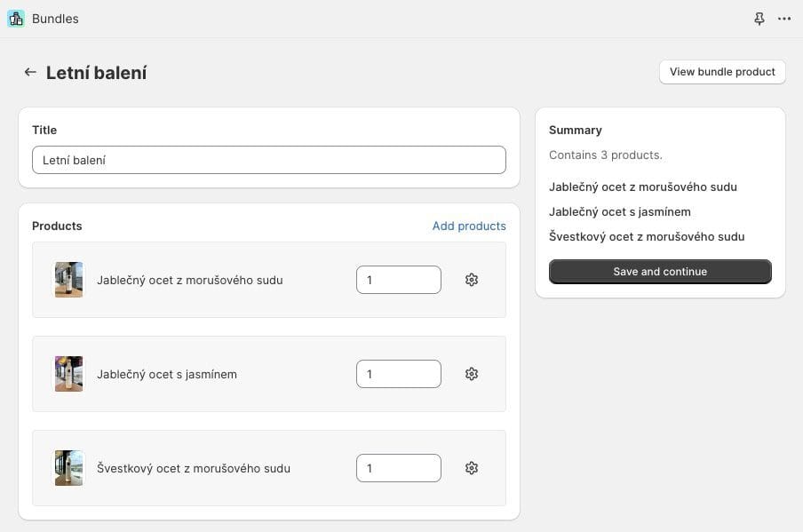Pin the Bundles app
803x532 pixels.
(759, 19)
